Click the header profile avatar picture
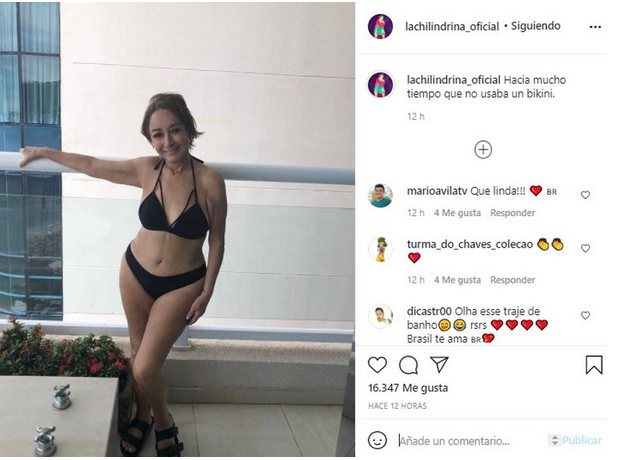The image size is (618, 460). click(x=380, y=26)
